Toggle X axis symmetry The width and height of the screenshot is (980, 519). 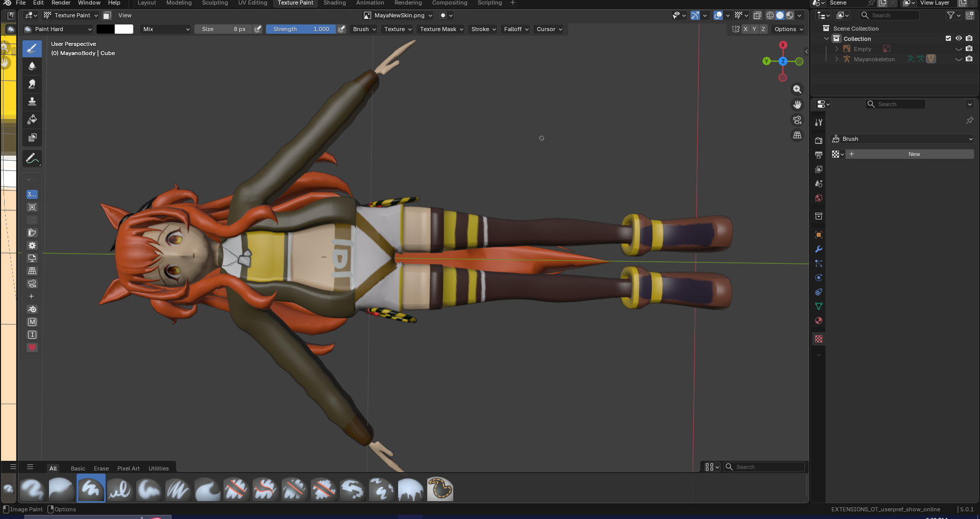745,29
